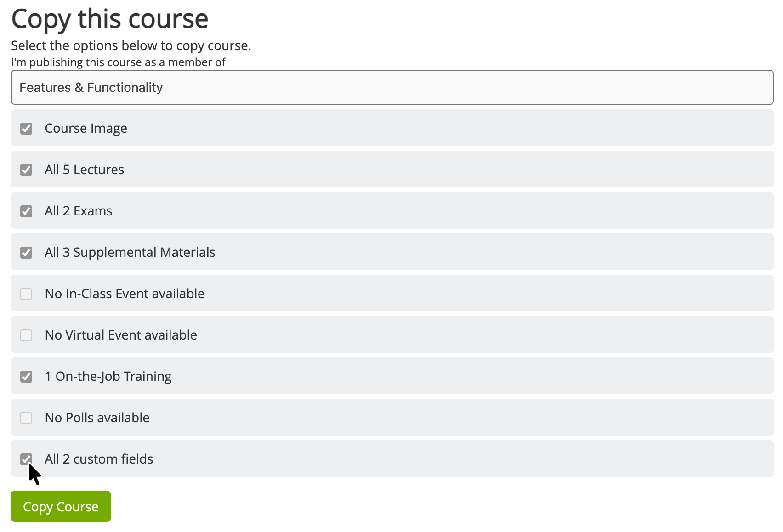The height and width of the screenshot is (532, 783).
Task: Click the All 2 custom fields label
Action: click(99, 459)
